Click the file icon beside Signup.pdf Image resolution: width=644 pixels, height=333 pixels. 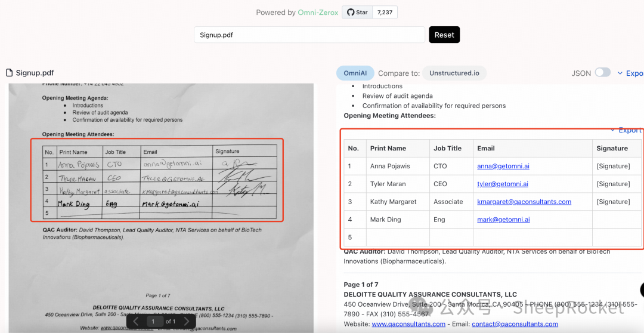(10, 73)
